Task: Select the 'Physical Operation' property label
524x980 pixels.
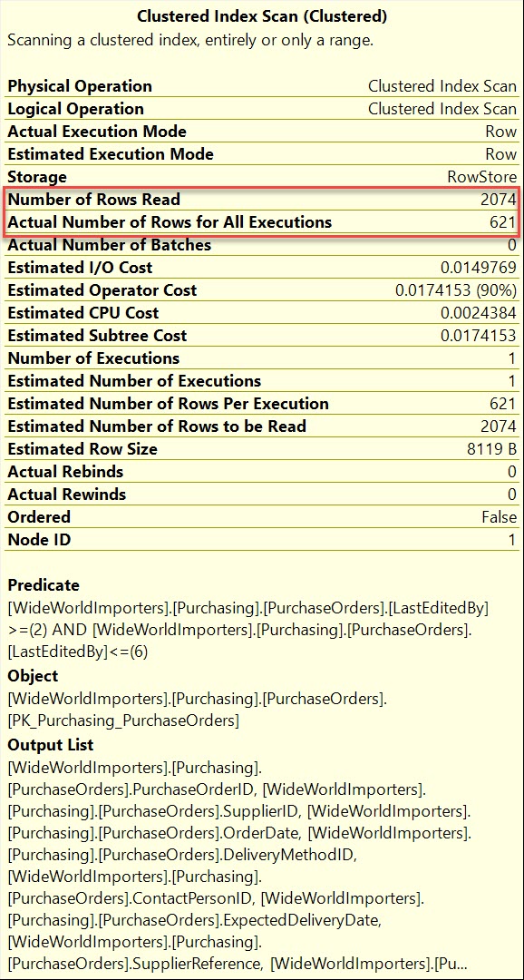Action: click(x=80, y=86)
